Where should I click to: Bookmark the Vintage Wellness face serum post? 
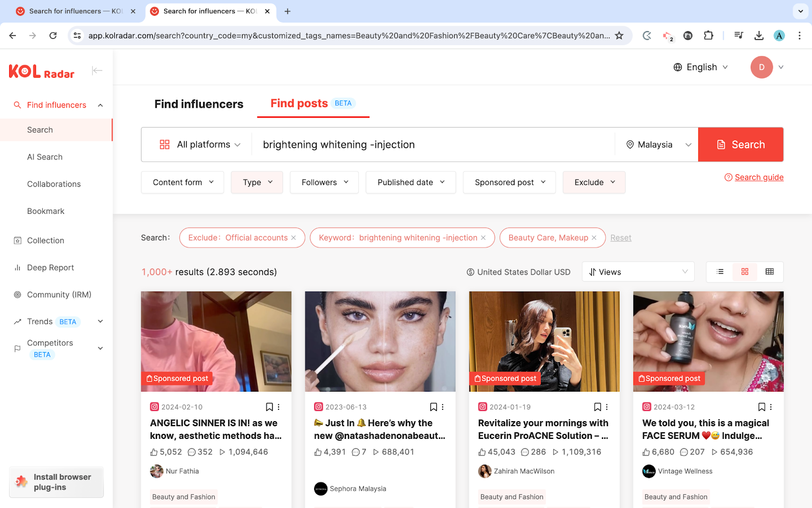click(x=761, y=407)
